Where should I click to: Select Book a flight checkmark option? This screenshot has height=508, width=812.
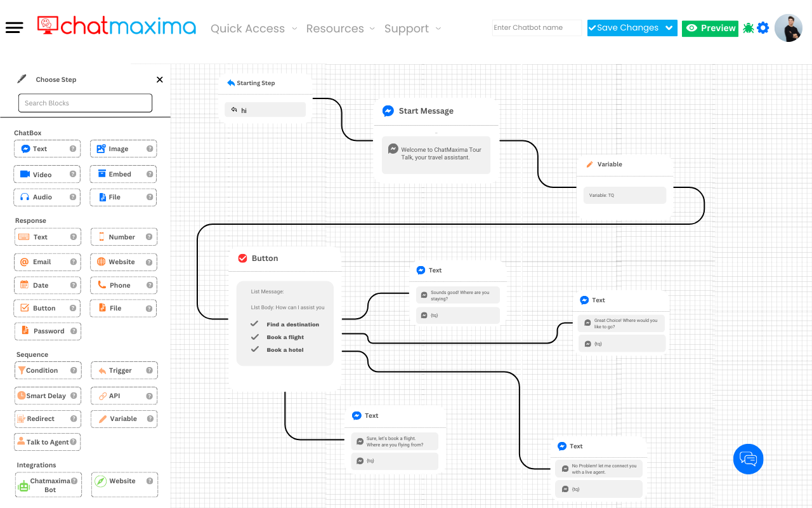click(254, 337)
